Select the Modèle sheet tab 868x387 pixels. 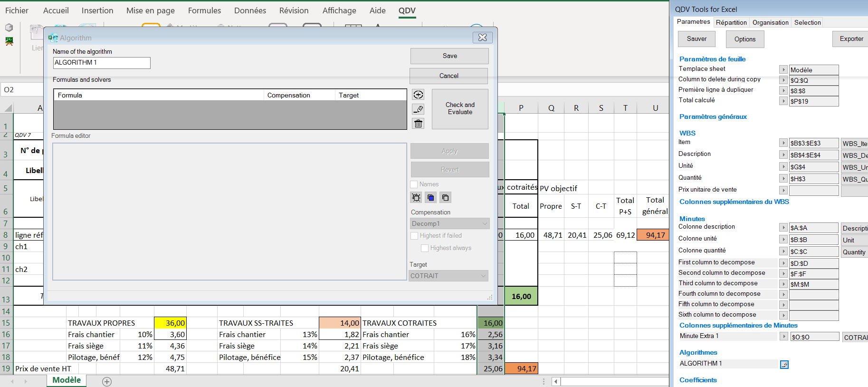pyautogui.click(x=67, y=380)
